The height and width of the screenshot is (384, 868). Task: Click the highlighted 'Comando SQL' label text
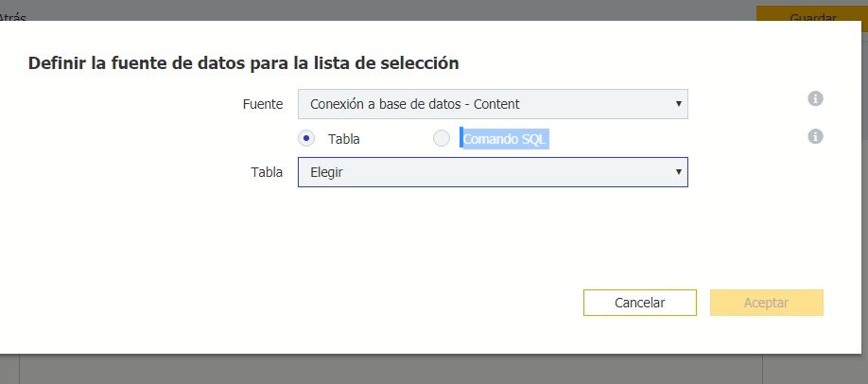[505, 139]
